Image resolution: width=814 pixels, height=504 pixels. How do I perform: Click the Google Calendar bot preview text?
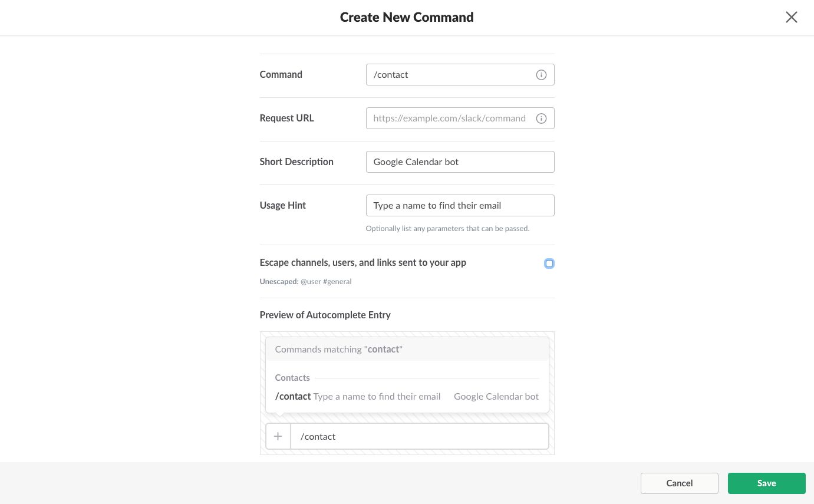pyautogui.click(x=496, y=397)
